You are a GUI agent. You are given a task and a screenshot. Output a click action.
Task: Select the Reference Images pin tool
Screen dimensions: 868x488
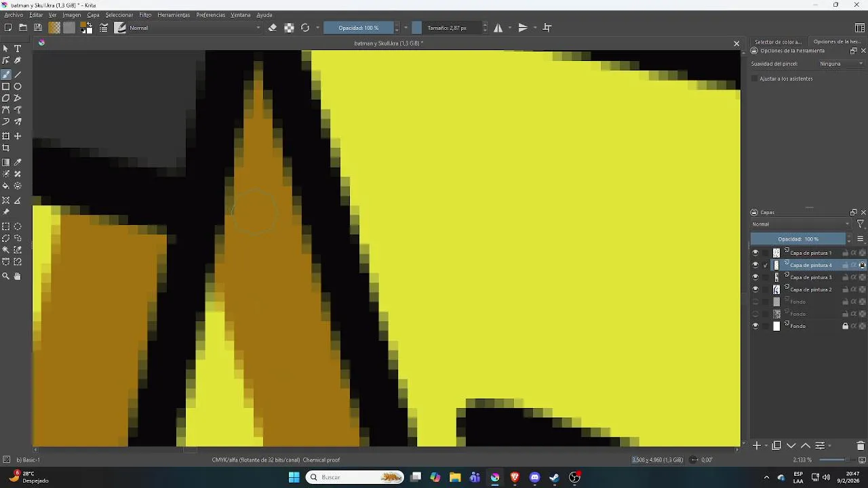tap(6, 212)
